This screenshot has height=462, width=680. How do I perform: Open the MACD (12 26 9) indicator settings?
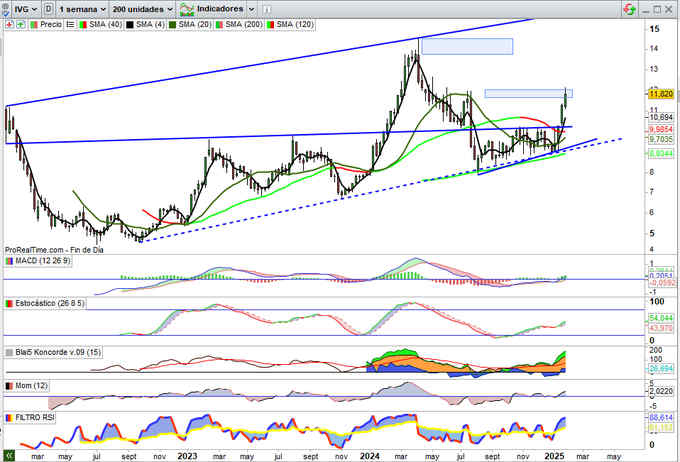[x=37, y=262]
